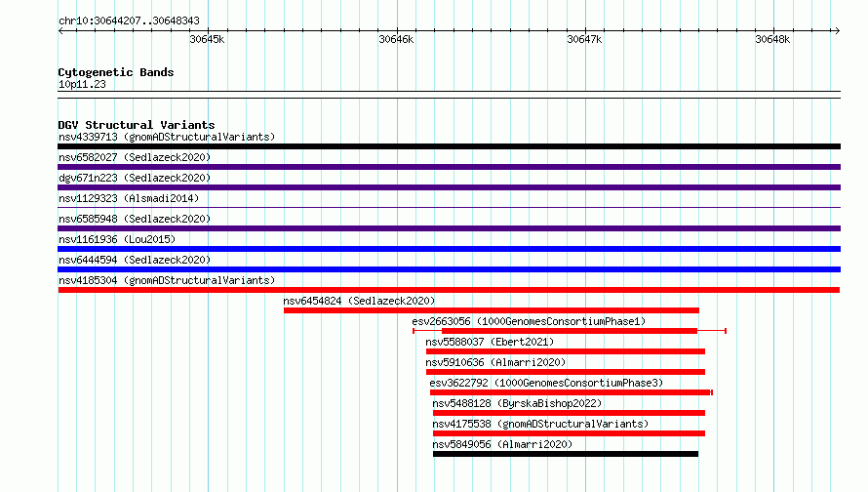Viewport: 868px width, 492px height.
Task: Click the purple nsv6582027 variant bar
Action: [449, 167]
